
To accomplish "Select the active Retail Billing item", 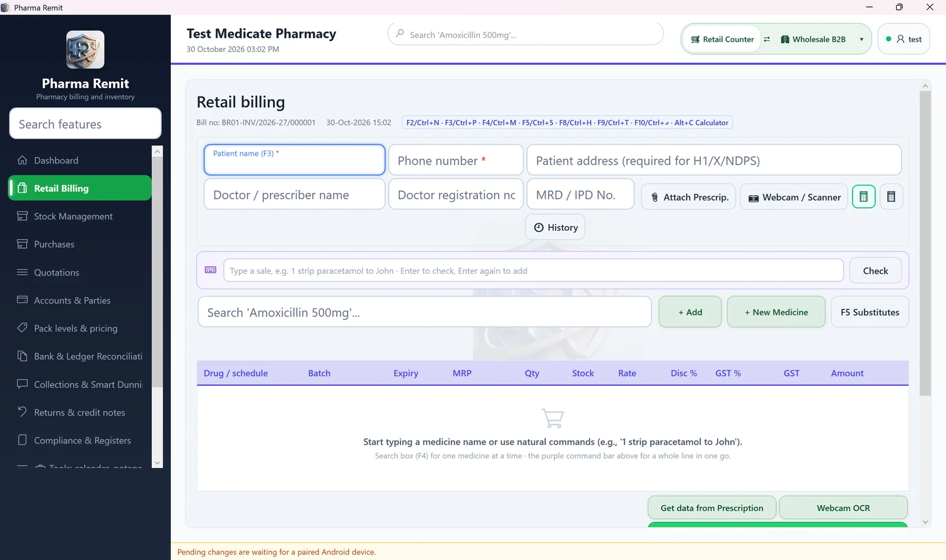I will pyautogui.click(x=80, y=188).
